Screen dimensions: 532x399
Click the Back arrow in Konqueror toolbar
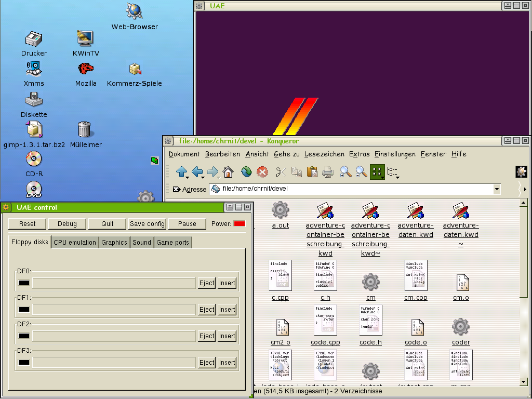pos(197,172)
